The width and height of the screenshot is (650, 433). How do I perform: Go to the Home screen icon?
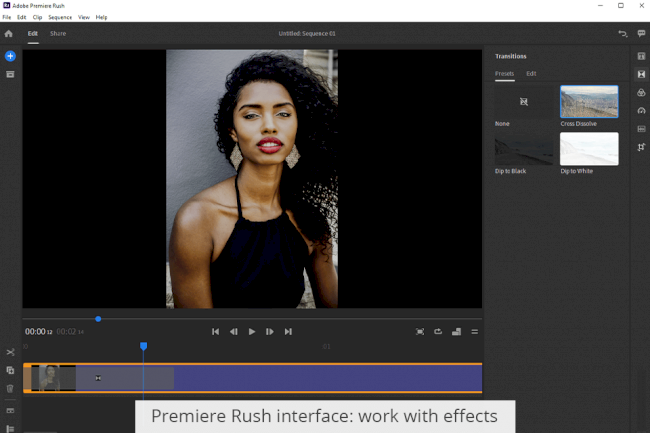tap(9, 34)
